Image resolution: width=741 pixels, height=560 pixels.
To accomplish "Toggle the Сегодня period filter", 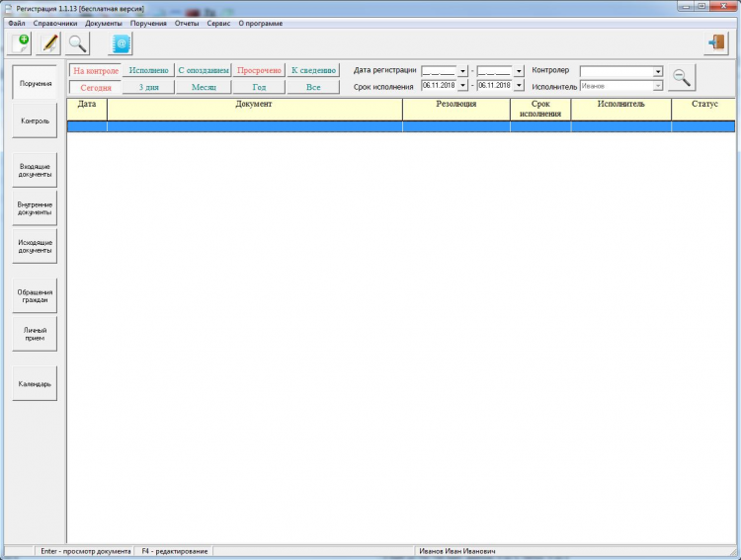I will click(x=96, y=88).
